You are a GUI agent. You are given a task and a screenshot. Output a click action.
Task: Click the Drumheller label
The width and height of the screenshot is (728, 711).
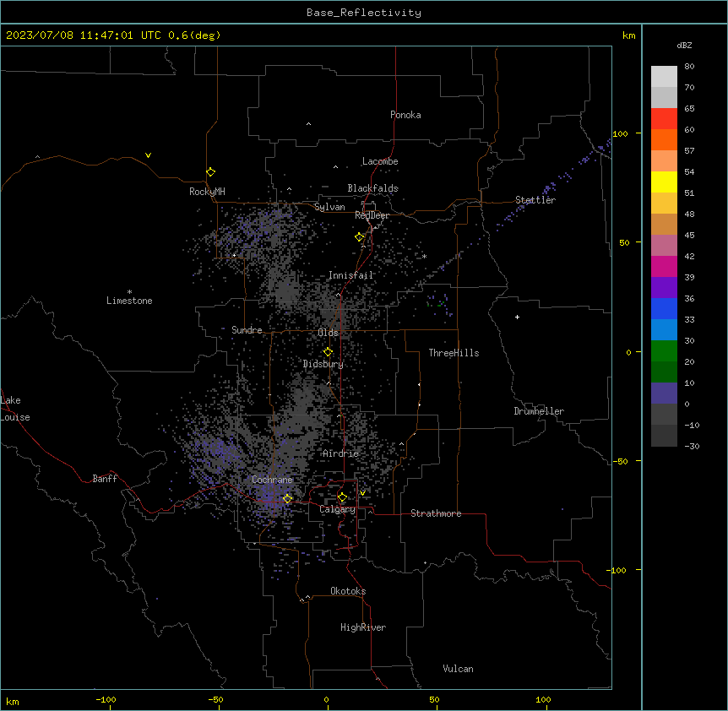[539, 411]
